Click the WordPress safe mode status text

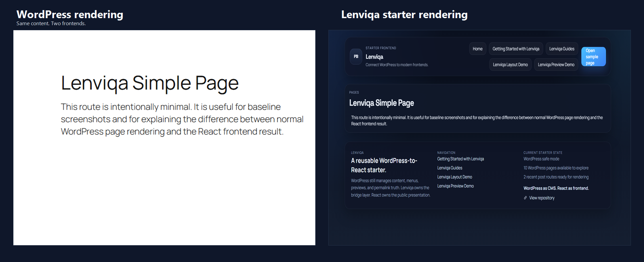point(541,159)
